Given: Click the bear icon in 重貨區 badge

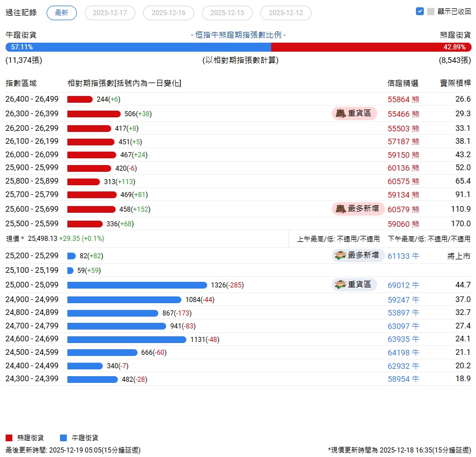Looking at the screenshot, I should pyautogui.click(x=341, y=113).
